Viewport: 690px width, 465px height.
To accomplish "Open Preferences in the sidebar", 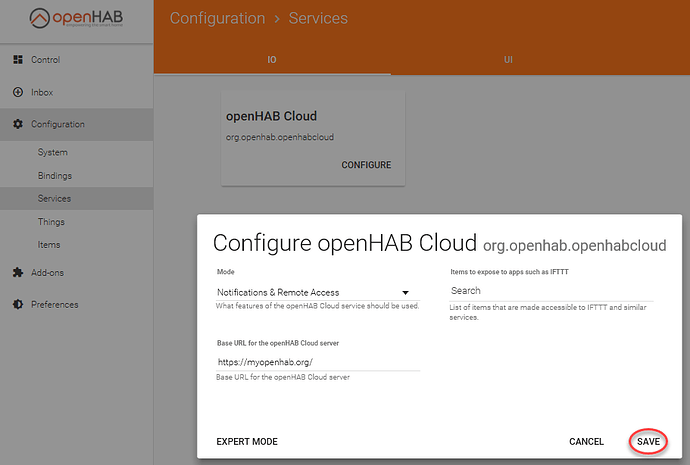I will click(x=77, y=304).
